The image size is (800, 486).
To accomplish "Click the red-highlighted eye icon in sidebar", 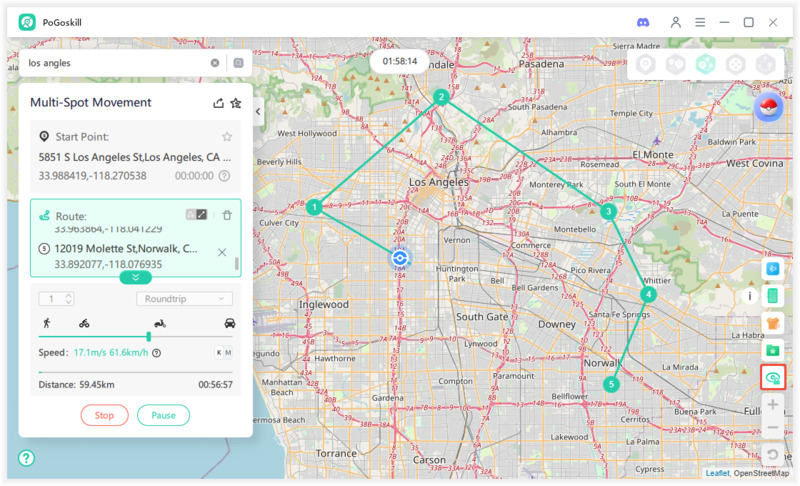I will 772,377.
